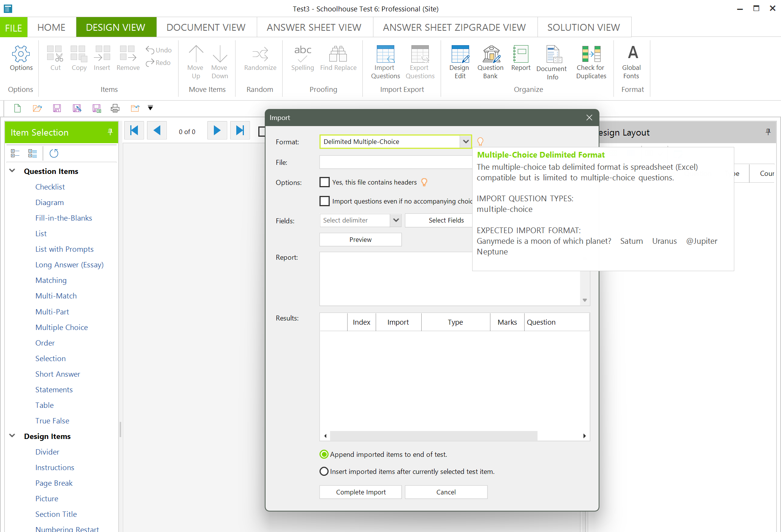781x532 pixels.
Task: Click the results horizontal scrollbar
Action: click(x=433, y=436)
